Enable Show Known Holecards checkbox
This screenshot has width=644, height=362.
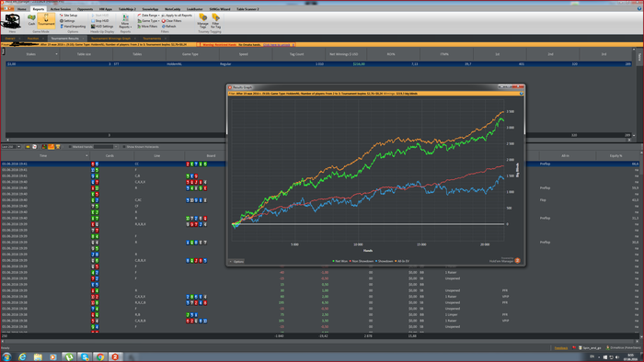[124, 147]
